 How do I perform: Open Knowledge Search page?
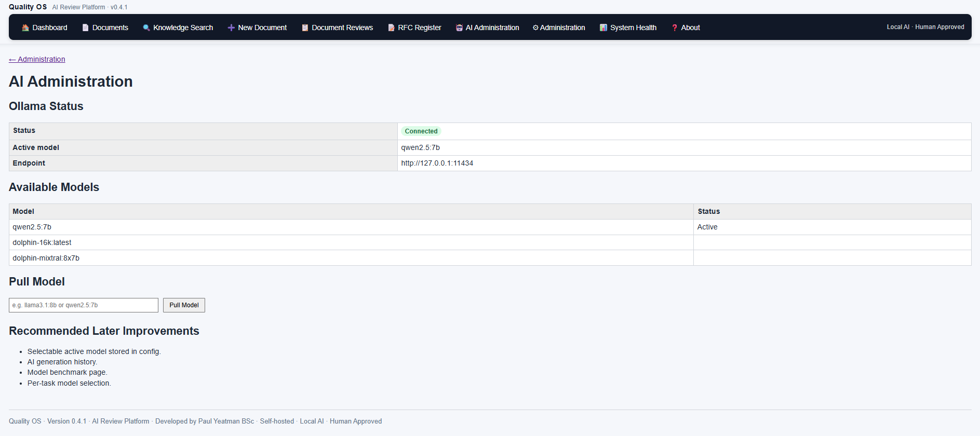point(178,28)
